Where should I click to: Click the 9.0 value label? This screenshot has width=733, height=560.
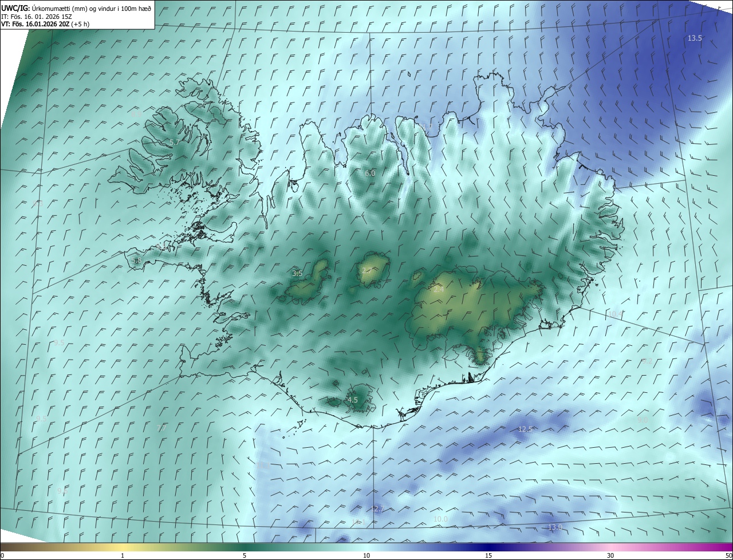point(643,420)
